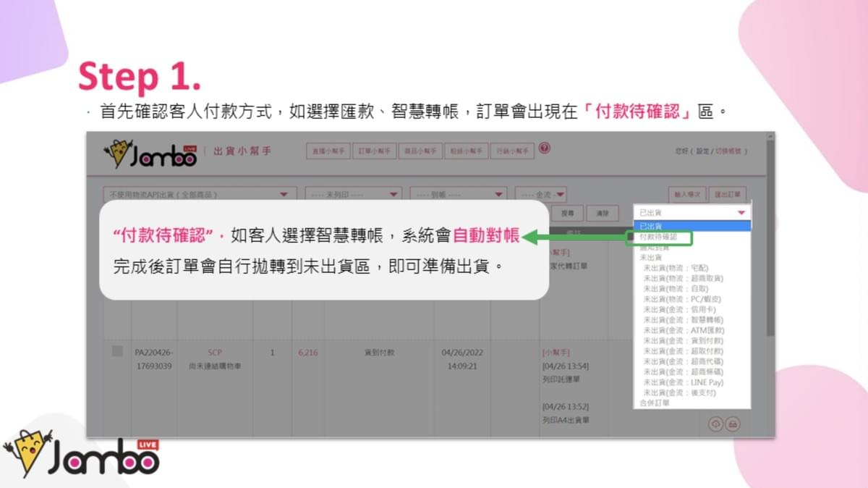Click the 清除 clear button
Viewport: 868px width, 488px height.
coord(603,214)
